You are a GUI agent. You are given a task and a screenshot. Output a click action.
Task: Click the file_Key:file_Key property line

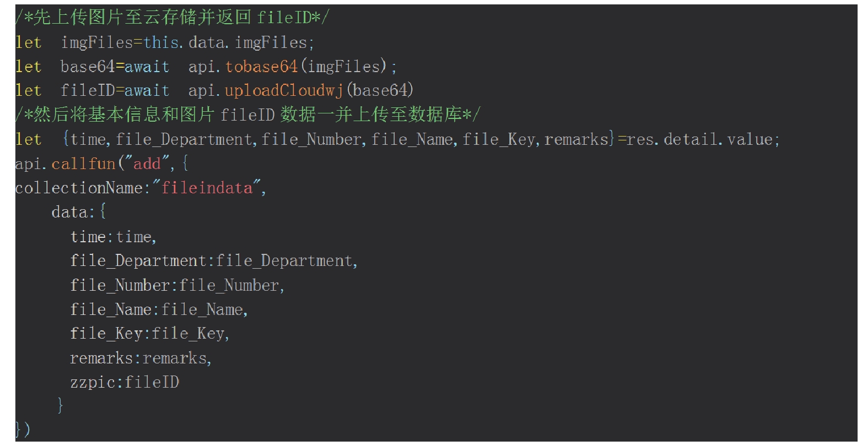149,334
